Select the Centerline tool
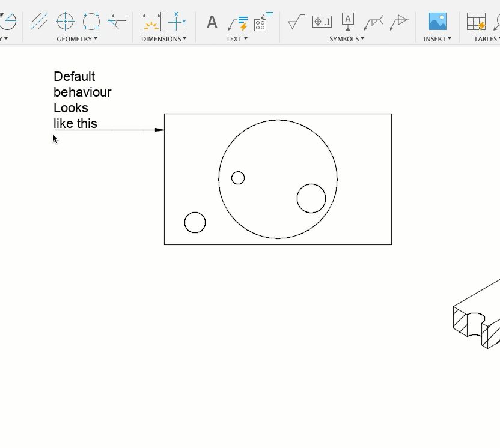 (x=40, y=22)
